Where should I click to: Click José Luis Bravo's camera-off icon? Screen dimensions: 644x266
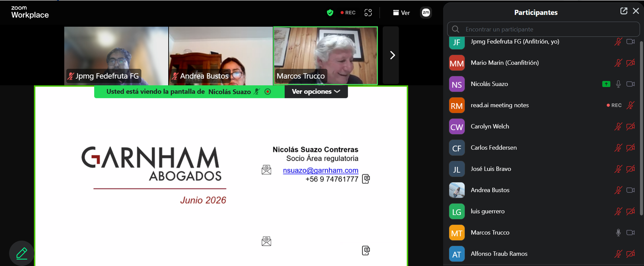click(x=631, y=169)
